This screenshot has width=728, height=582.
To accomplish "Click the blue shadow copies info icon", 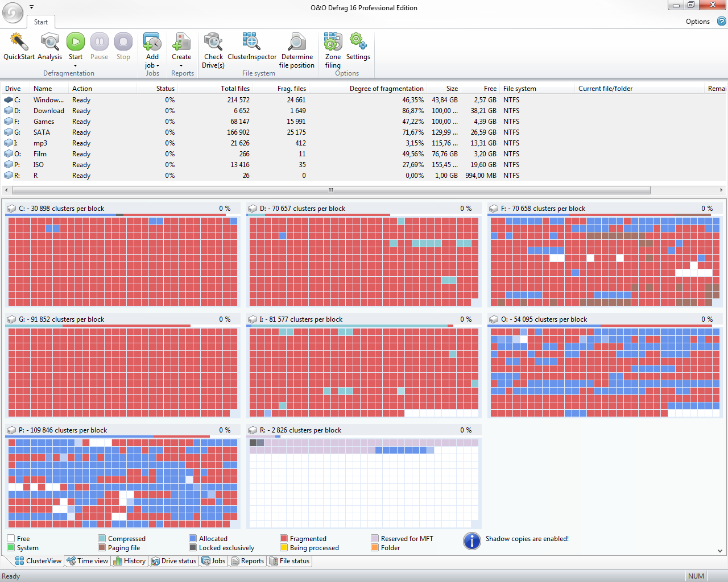I will click(472, 541).
